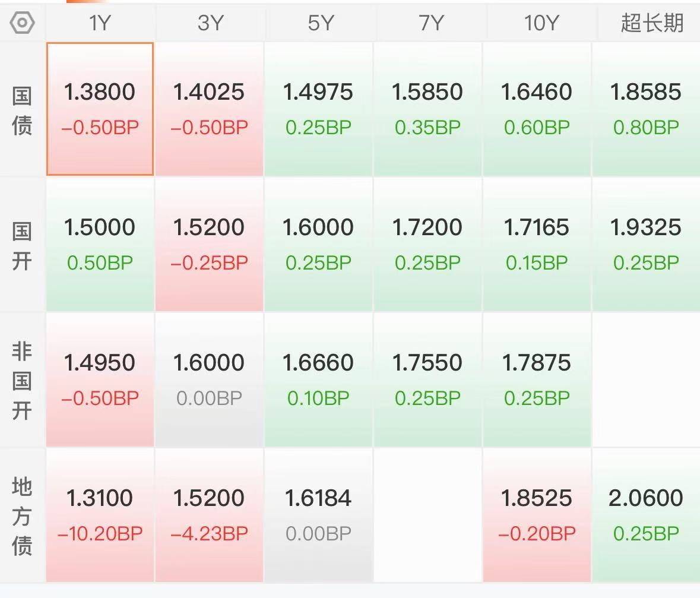
Task: Open the 非国开 row label
Action: pos(22,381)
